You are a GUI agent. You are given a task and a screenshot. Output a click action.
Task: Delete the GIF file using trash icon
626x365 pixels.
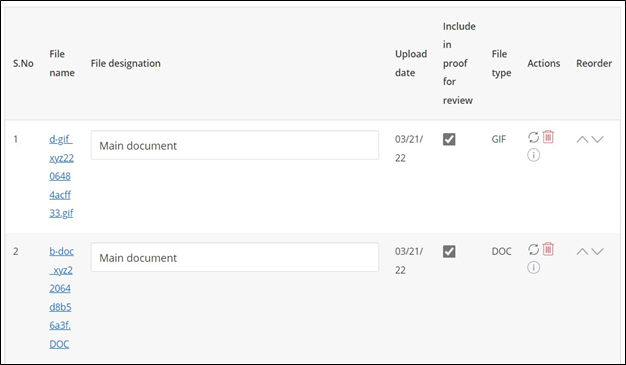pyautogui.click(x=549, y=137)
